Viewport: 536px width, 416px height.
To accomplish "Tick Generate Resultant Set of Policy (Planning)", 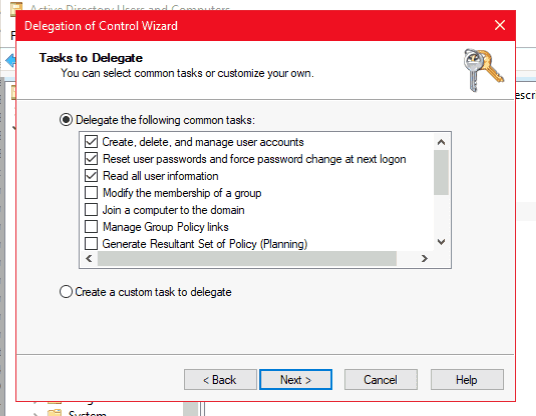I will pyautogui.click(x=91, y=244).
